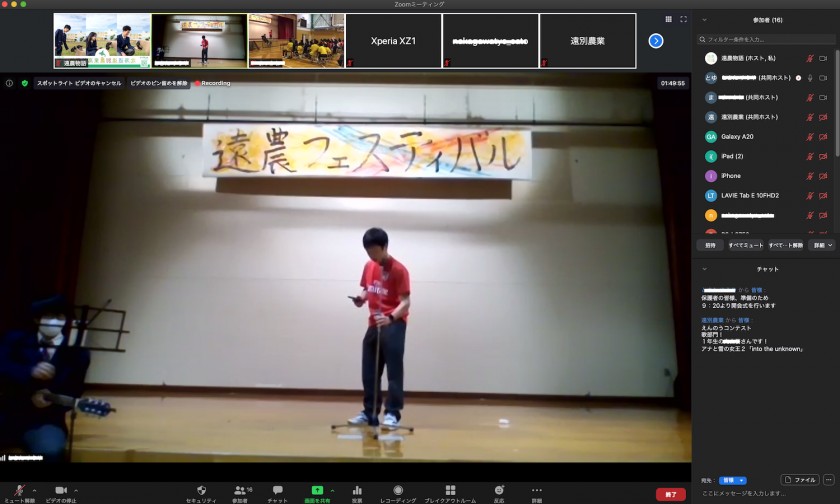Open Chat (チャット) icon in toolbar
This screenshot has width=840, height=504.
click(x=278, y=490)
